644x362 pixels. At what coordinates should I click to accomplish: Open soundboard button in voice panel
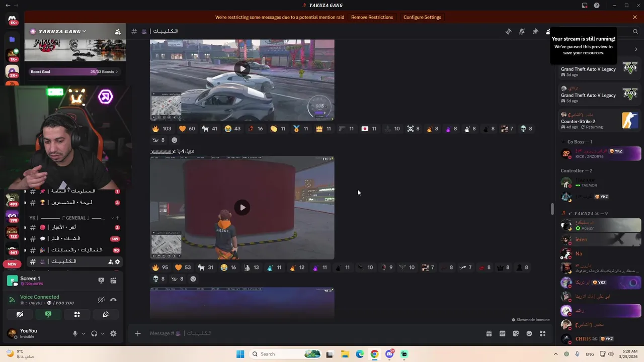(106, 314)
